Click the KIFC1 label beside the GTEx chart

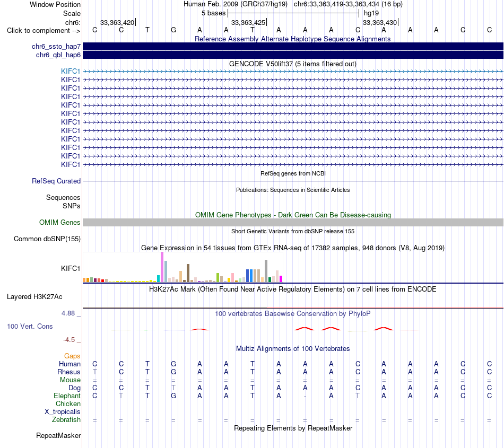click(71, 268)
